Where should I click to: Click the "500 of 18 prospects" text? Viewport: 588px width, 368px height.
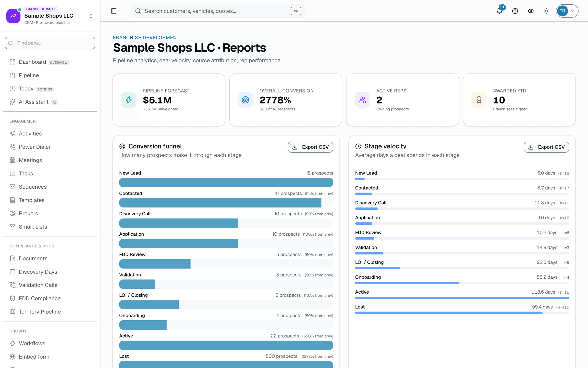277,109
